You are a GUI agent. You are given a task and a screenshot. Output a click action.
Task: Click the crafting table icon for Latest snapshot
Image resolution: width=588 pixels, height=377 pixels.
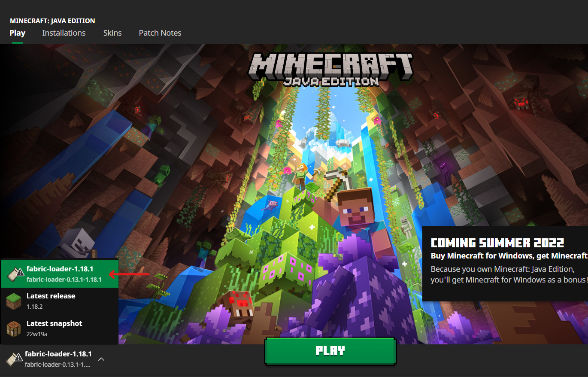(13, 328)
